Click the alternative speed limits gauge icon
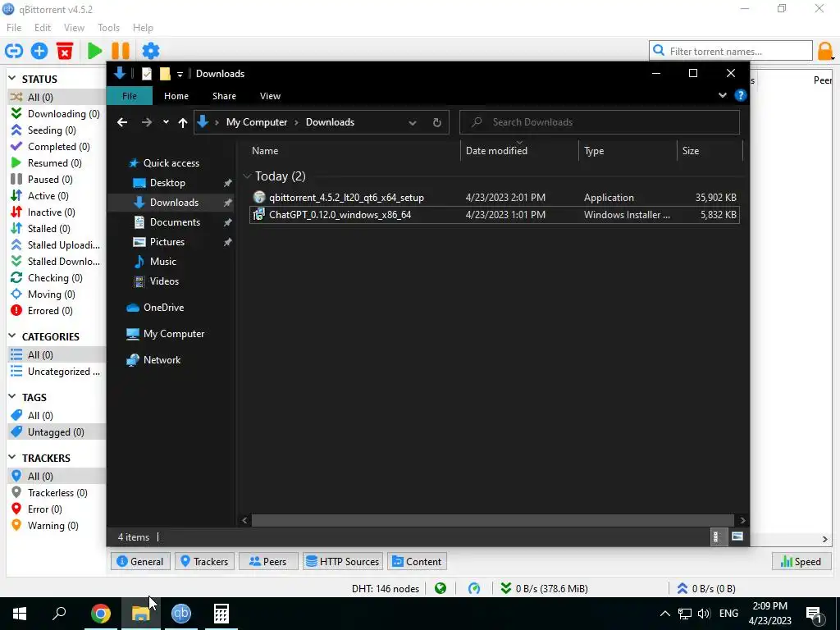This screenshot has width=840, height=630. point(474,588)
